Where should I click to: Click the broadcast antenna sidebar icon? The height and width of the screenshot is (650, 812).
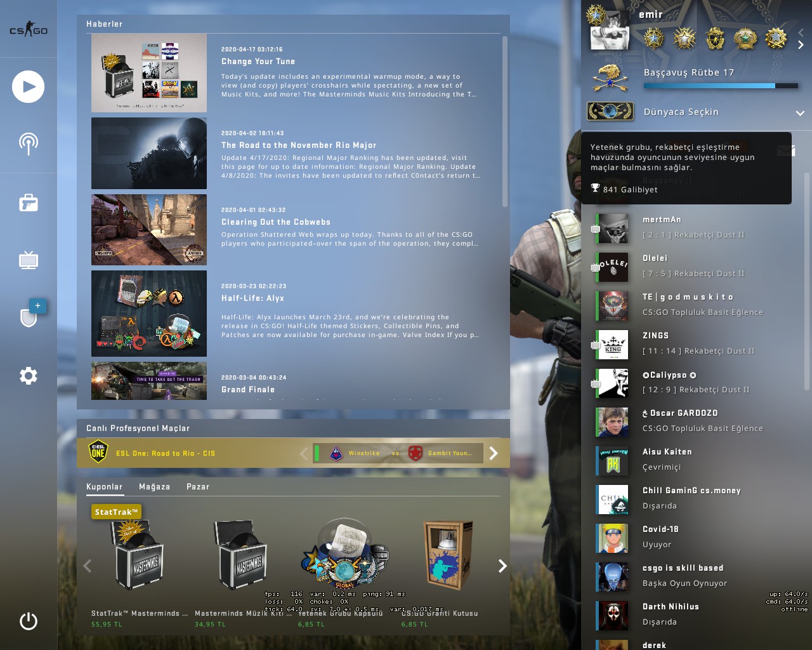[28, 144]
